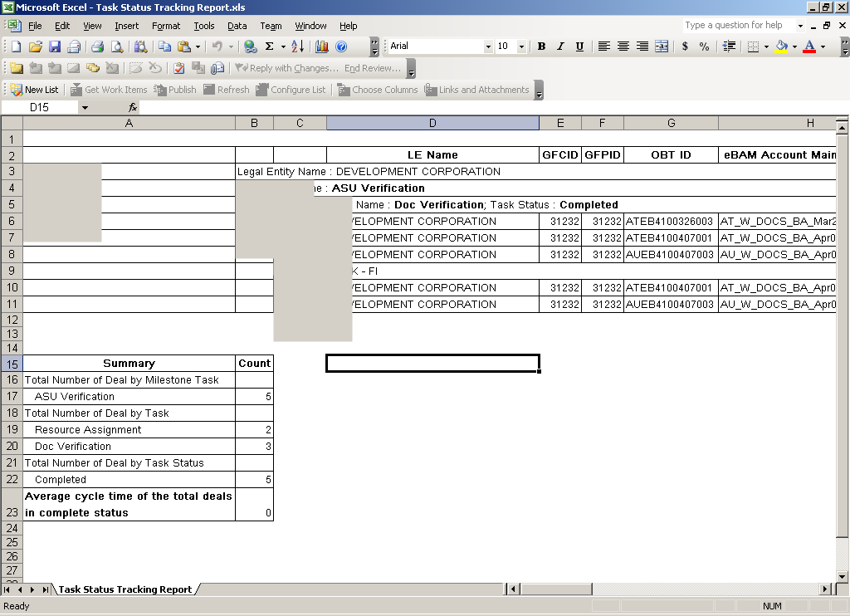
Task: Send workbook as email icon
Action: pos(74,46)
